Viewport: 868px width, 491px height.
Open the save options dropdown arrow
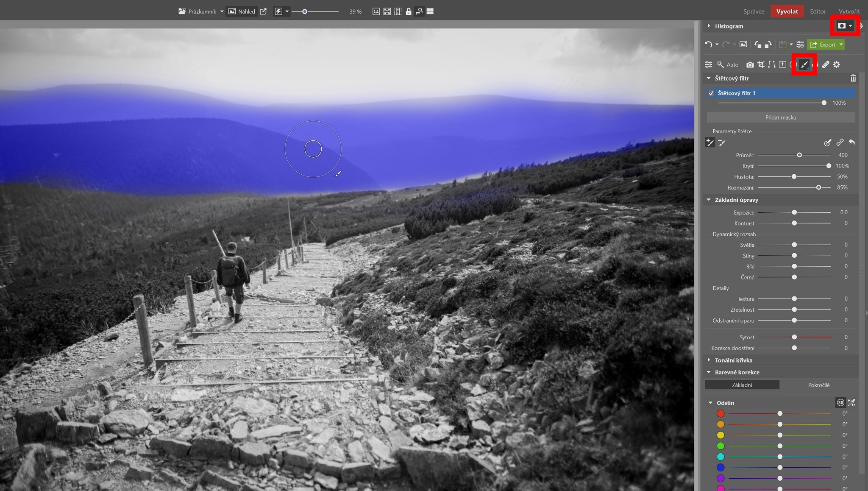(791, 44)
